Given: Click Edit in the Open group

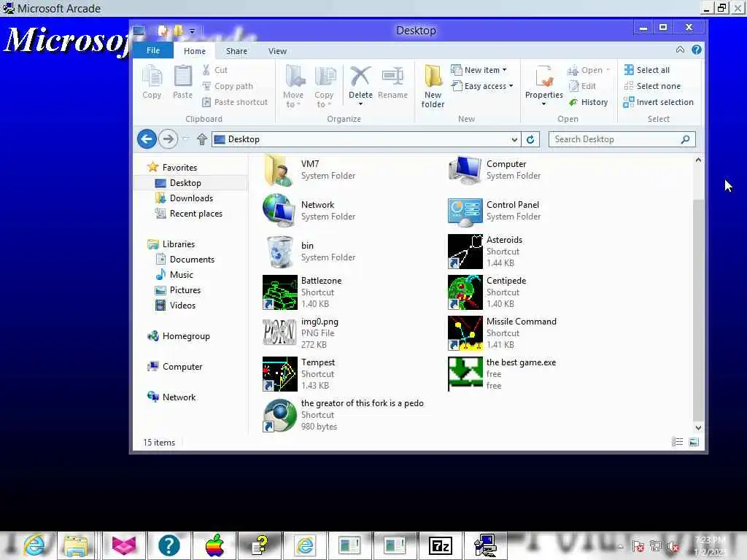Looking at the screenshot, I should (581, 86).
